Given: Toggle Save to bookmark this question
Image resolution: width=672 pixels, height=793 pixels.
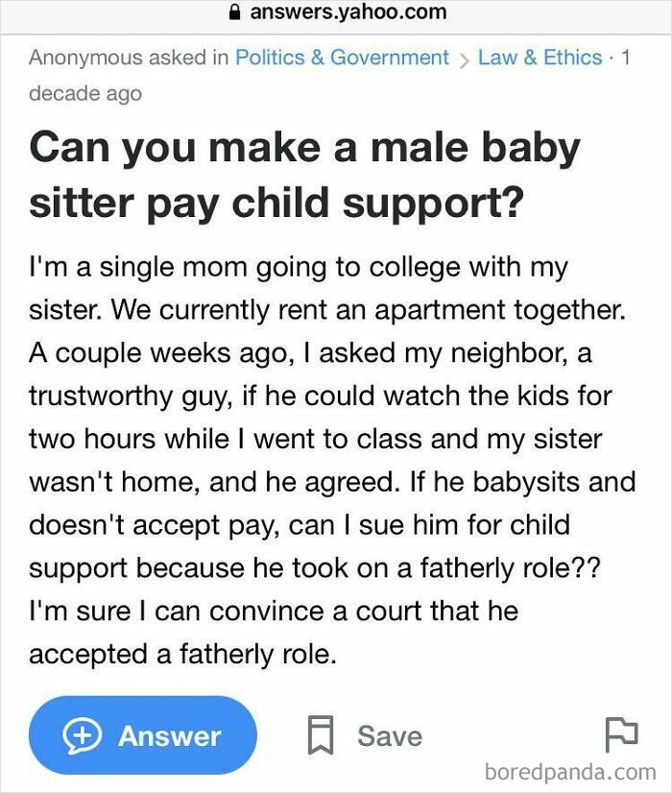Looking at the screenshot, I should click(x=365, y=735).
